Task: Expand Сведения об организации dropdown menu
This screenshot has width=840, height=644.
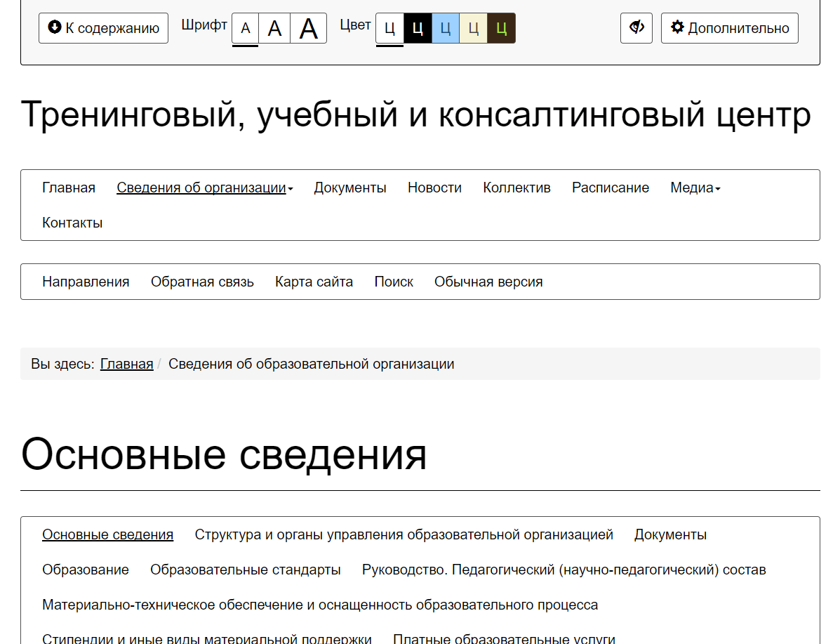Action: [x=204, y=188]
